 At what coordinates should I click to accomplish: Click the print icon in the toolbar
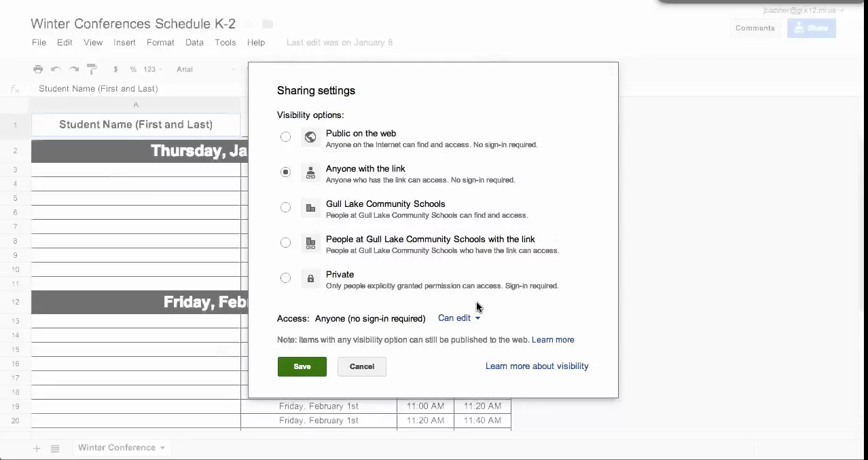[38, 69]
